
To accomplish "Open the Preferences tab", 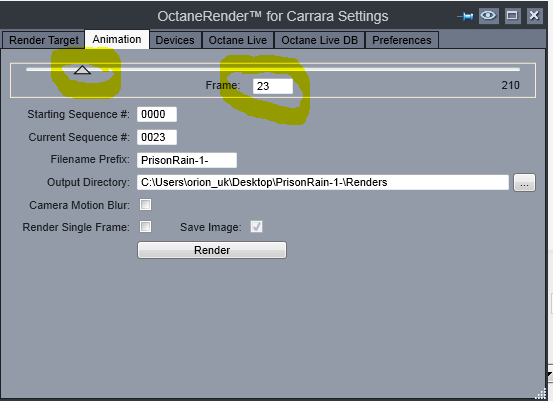I will (x=402, y=40).
